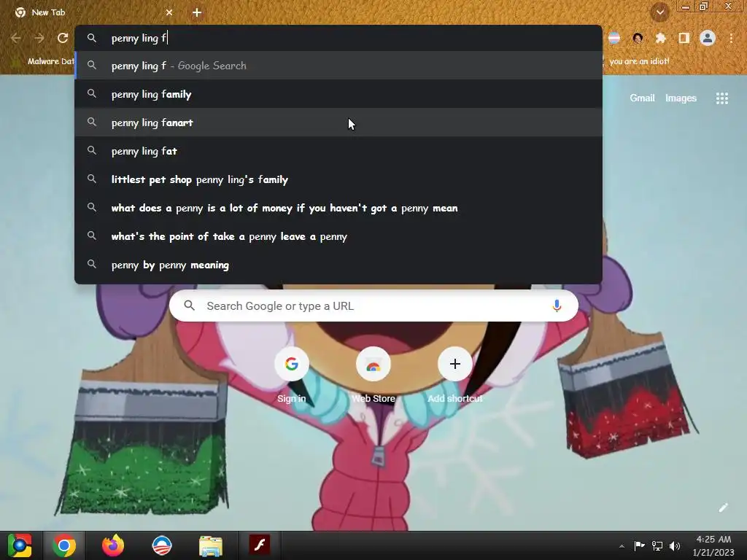Image resolution: width=747 pixels, height=560 pixels.
Task: Open the Extensions puzzle-piece icon
Action: tap(661, 38)
